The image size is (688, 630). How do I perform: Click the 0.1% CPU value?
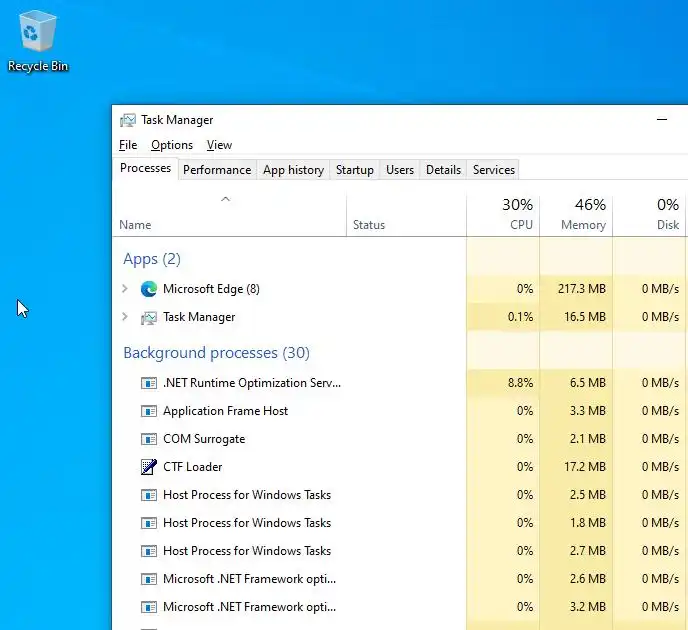(520, 317)
